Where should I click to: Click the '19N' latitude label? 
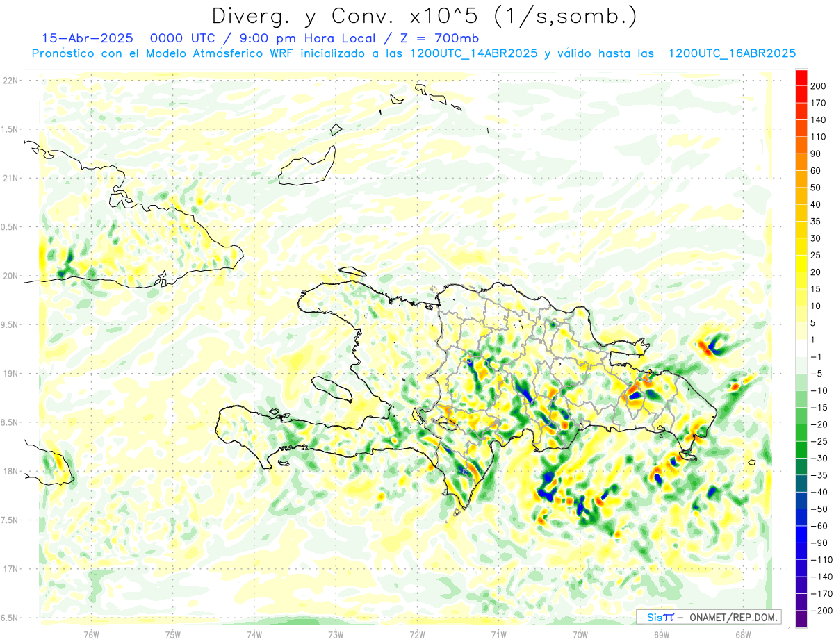10,374
